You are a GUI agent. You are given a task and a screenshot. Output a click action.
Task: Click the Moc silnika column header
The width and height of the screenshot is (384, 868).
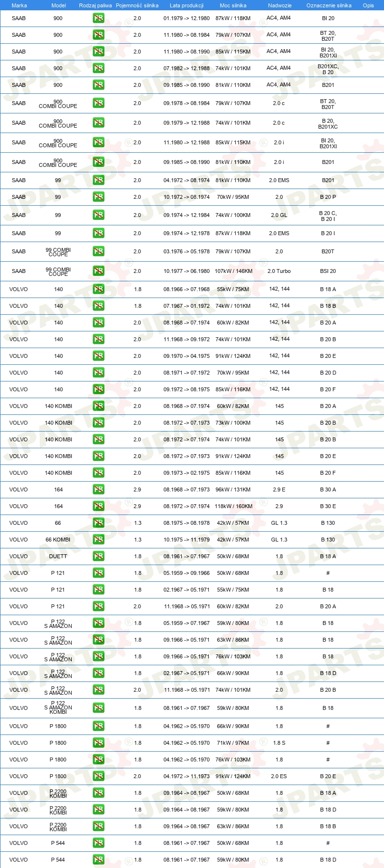[x=233, y=5]
